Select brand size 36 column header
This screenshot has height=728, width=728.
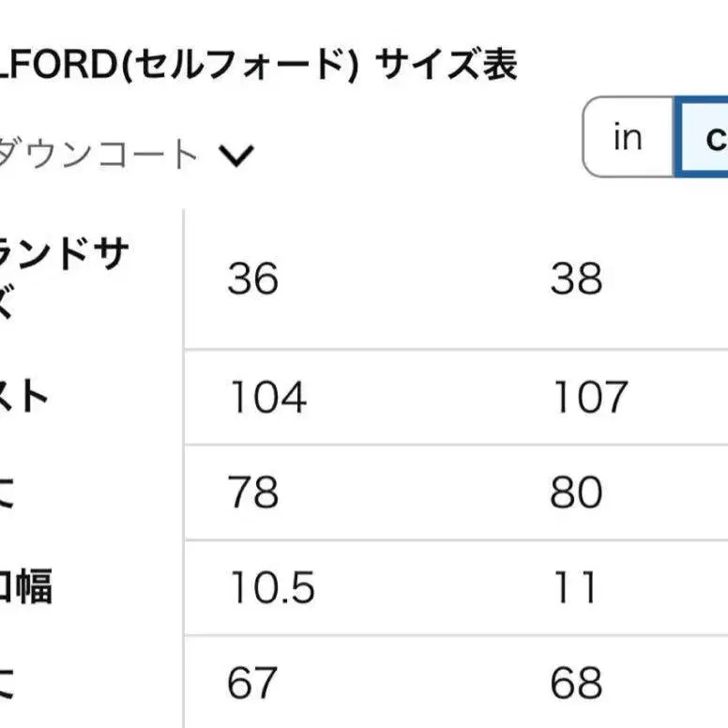click(252, 280)
